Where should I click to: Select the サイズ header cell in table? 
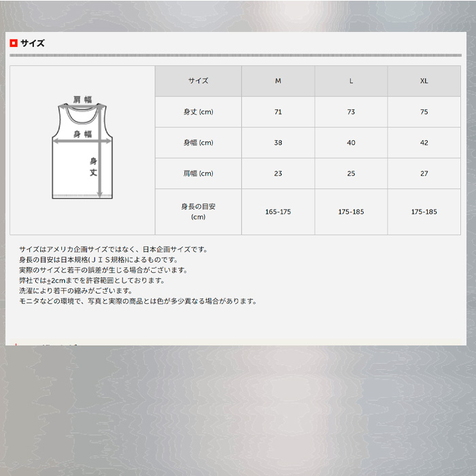point(199,81)
